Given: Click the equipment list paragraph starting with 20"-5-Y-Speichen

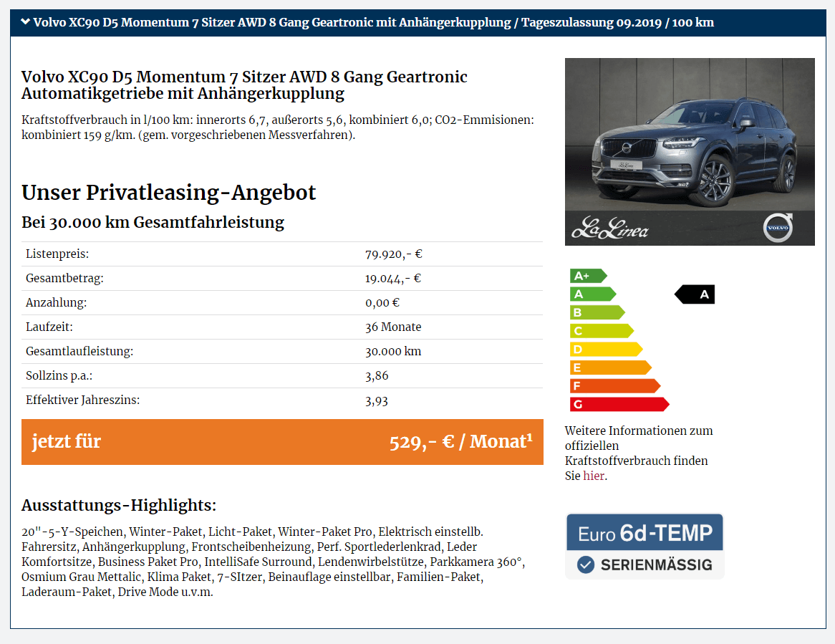Looking at the screenshot, I should (x=273, y=562).
